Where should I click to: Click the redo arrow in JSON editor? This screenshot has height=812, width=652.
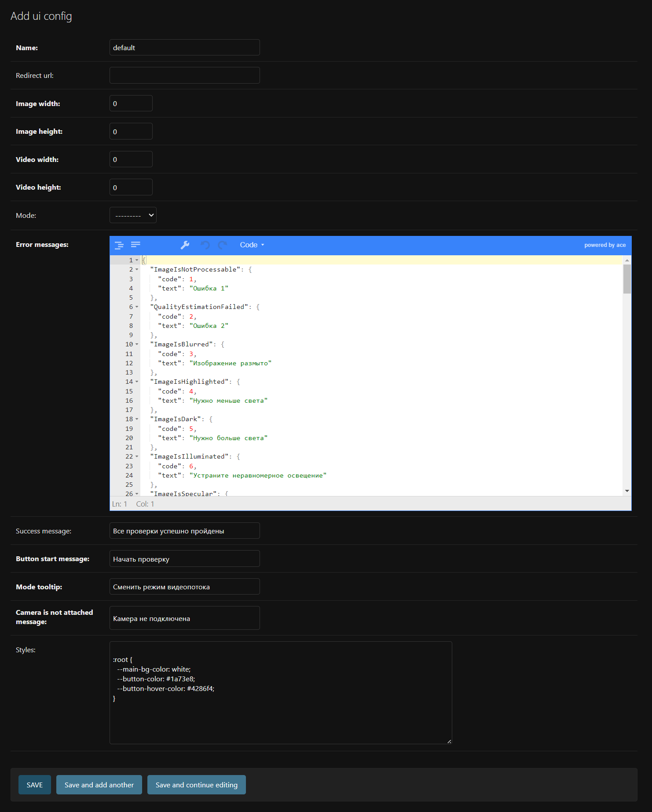[223, 245]
